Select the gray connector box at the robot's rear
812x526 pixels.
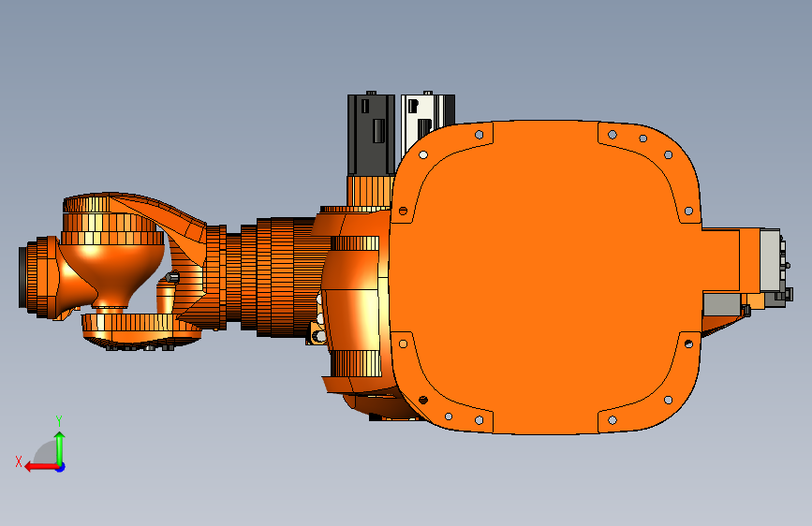coord(770,260)
